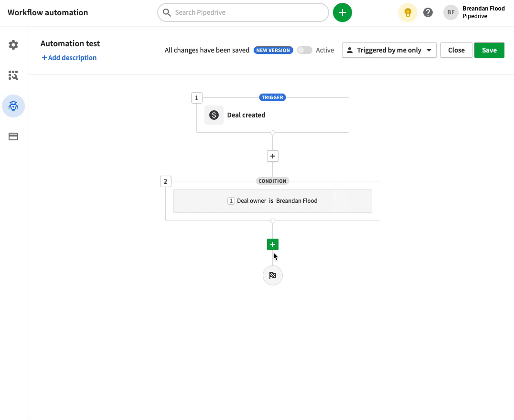Open the settings gear in the sidebar
514x420 pixels.
pos(13,44)
